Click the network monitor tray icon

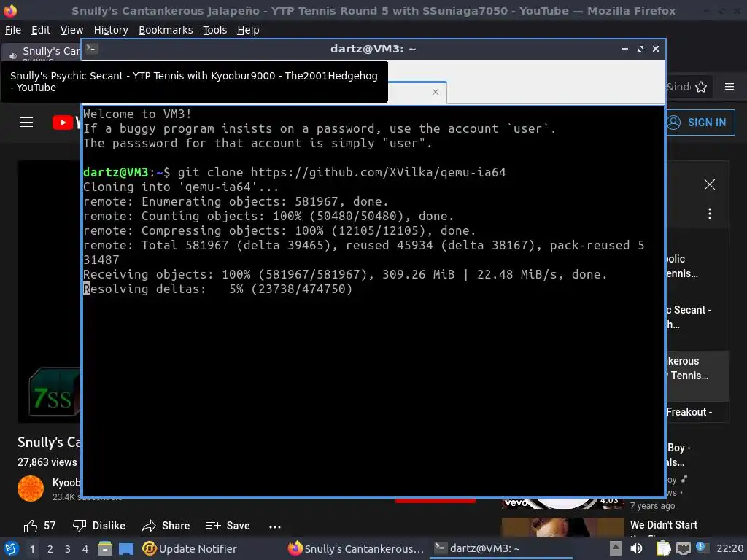click(x=683, y=548)
